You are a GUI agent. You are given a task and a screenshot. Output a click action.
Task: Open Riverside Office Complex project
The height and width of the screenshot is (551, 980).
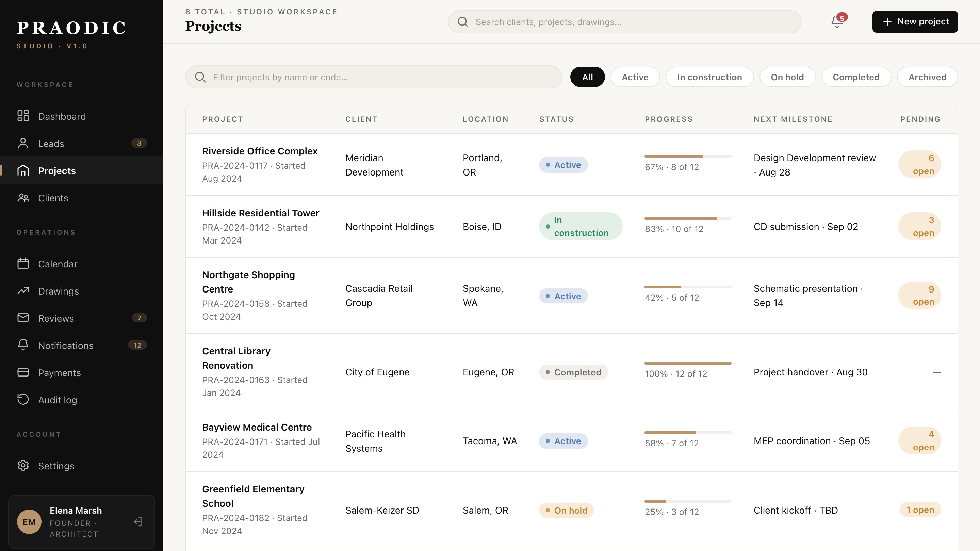pos(260,151)
